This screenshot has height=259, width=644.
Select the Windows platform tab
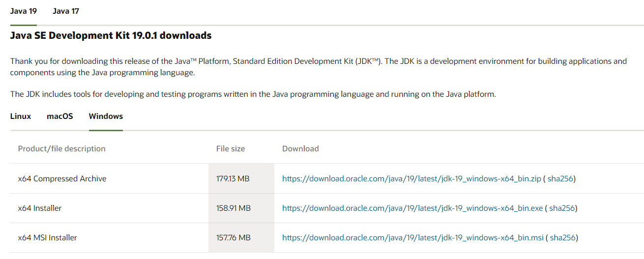[106, 116]
